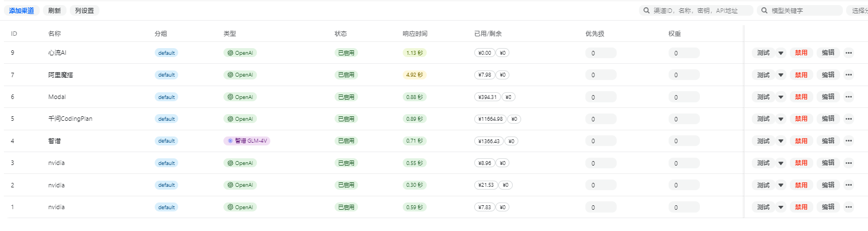Click OpenAI type tag in 阿里魔搭 row
The height and width of the screenshot is (231, 868).
(x=240, y=75)
